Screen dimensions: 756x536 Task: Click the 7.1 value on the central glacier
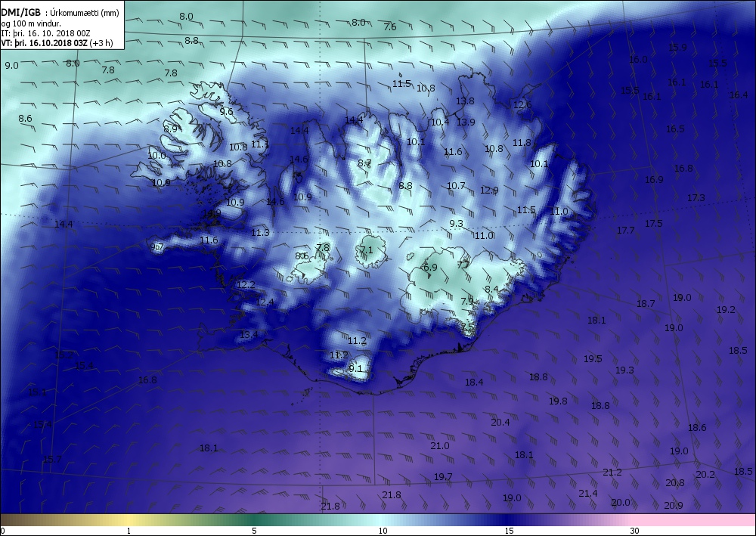pos(367,249)
